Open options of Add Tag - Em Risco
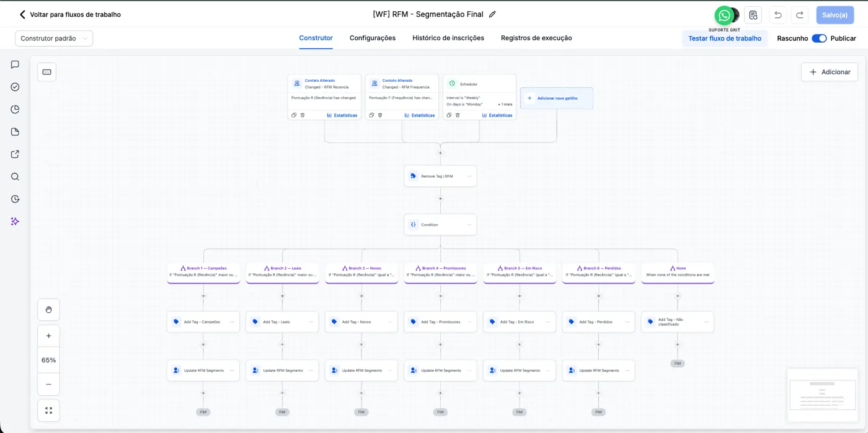Screen dimensions: 868x433 point(548,322)
